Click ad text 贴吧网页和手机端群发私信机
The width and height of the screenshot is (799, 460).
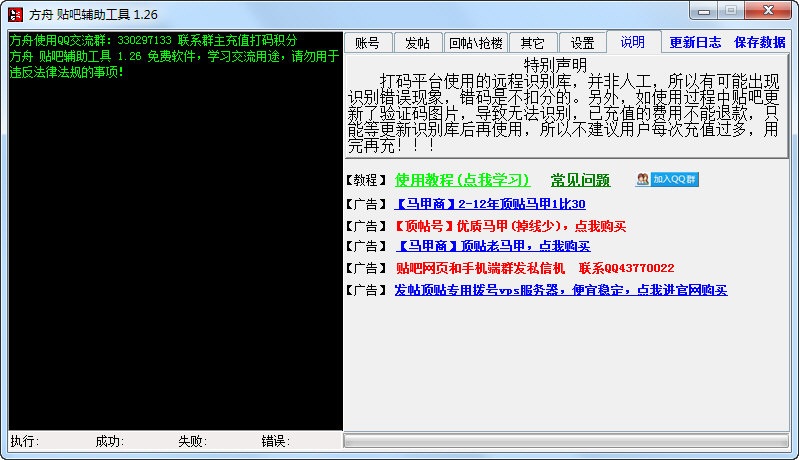click(x=481, y=268)
